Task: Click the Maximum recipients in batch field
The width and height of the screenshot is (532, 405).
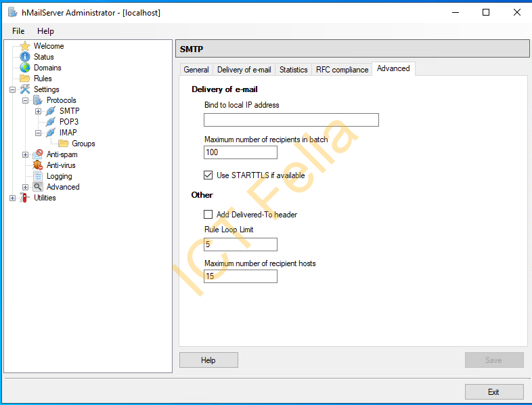Action: pyautogui.click(x=240, y=152)
